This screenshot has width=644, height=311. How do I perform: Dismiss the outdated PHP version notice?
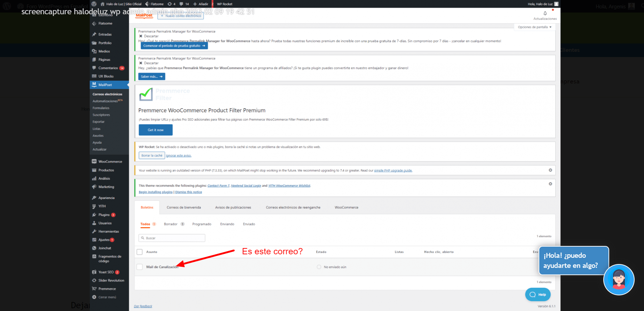(550, 170)
